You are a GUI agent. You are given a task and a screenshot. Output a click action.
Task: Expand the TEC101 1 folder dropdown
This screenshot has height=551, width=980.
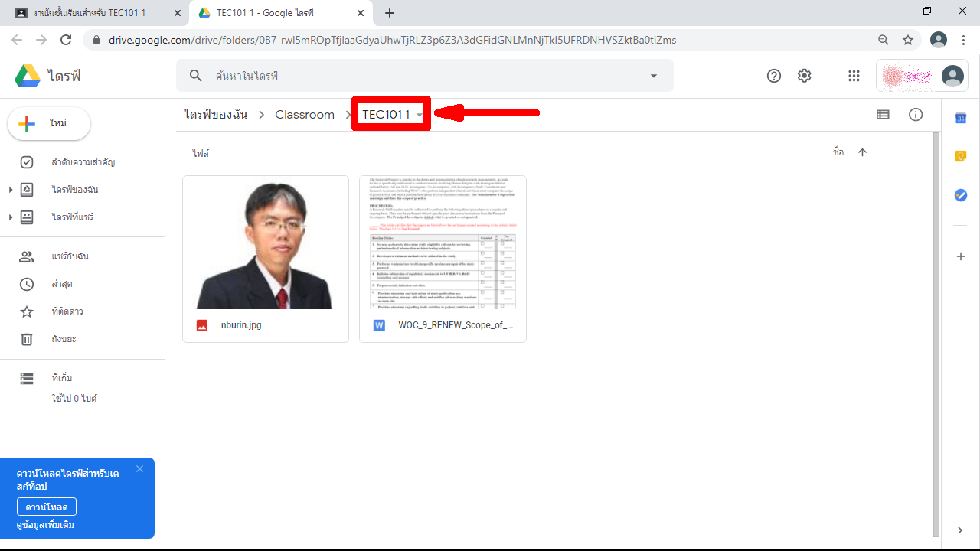pyautogui.click(x=420, y=116)
